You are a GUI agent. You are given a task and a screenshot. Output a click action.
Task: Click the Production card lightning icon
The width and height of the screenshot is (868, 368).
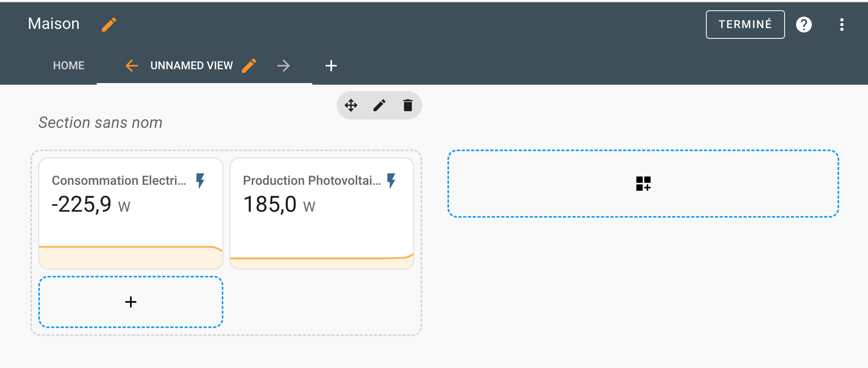[391, 181]
